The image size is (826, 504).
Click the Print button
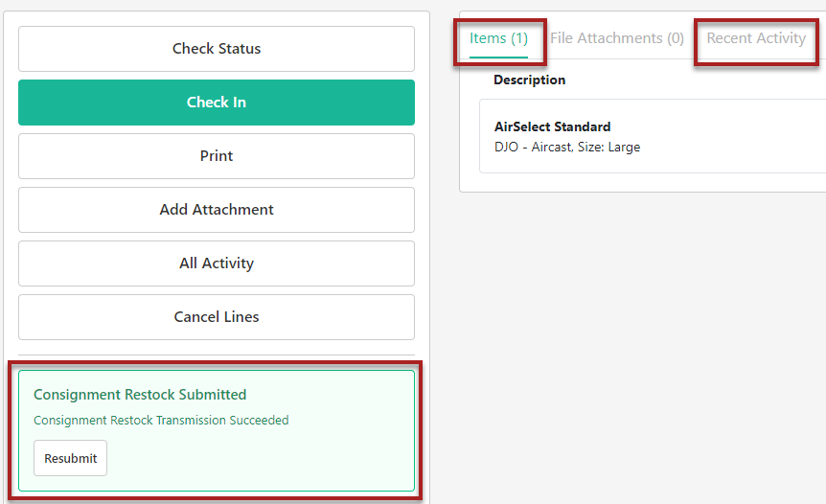pyautogui.click(x=217, y=156)
